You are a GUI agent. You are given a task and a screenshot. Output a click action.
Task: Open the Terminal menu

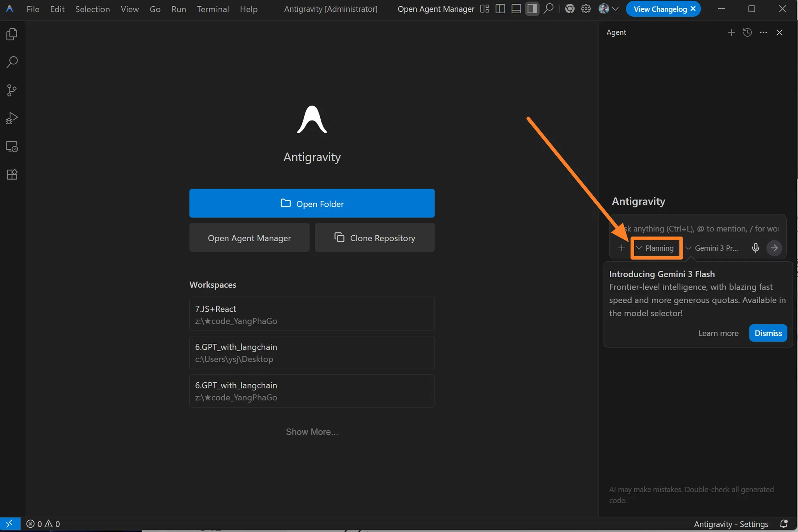point(213,9)
